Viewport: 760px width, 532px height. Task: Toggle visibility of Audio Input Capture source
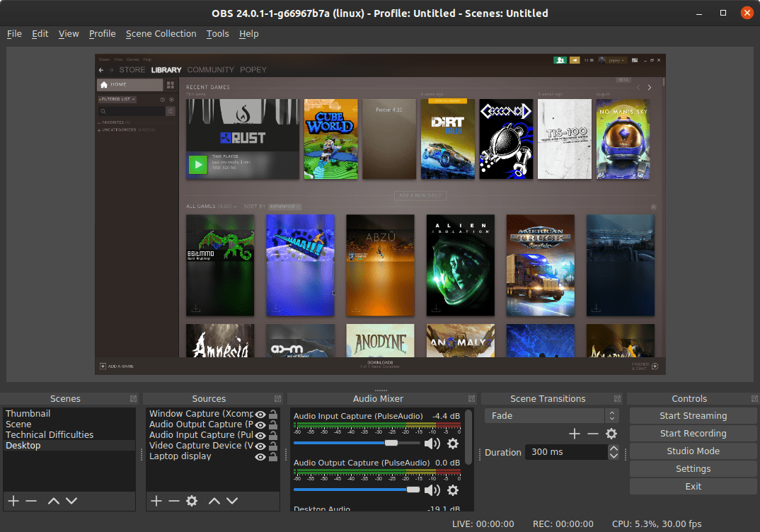coord(260,436)
